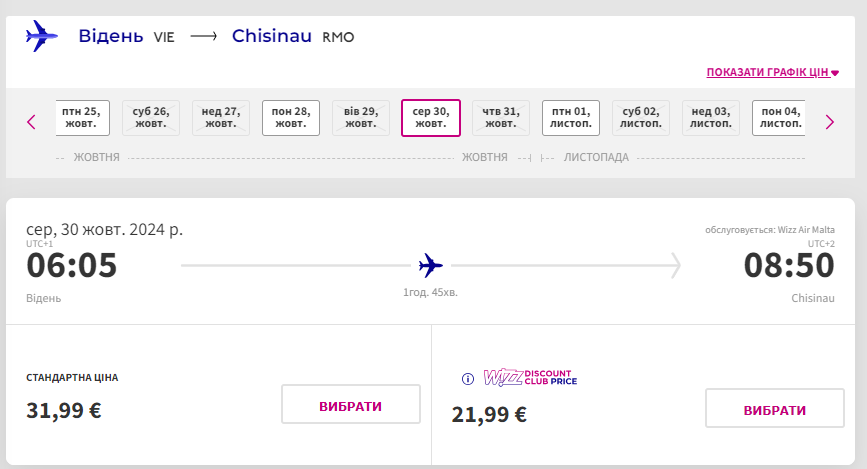Select the сер 30 жовт. date tab
Image resolution: width=867 pixels, height=469 pixels.
431,118
